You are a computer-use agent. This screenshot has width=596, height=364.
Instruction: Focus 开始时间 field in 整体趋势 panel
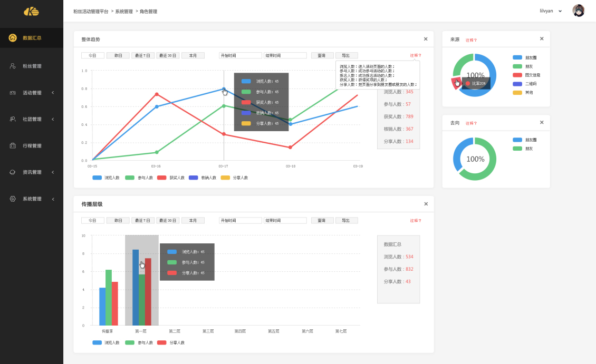point(240,55)
